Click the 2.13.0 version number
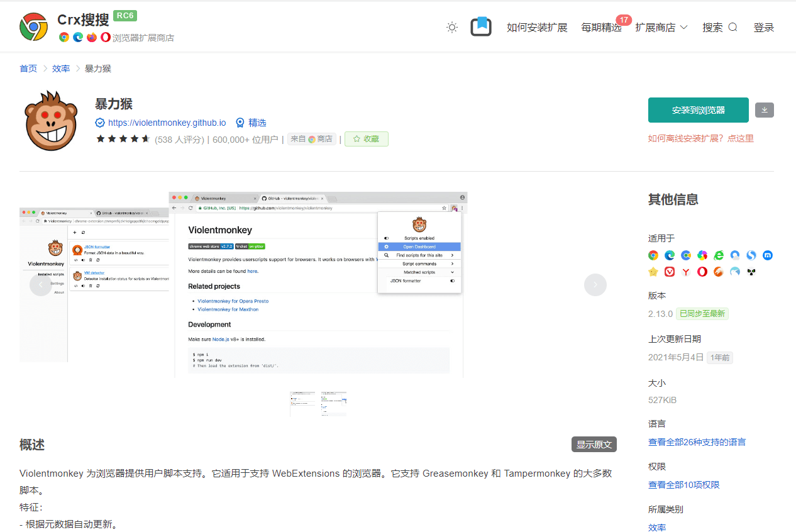 [x=660, y=314]
